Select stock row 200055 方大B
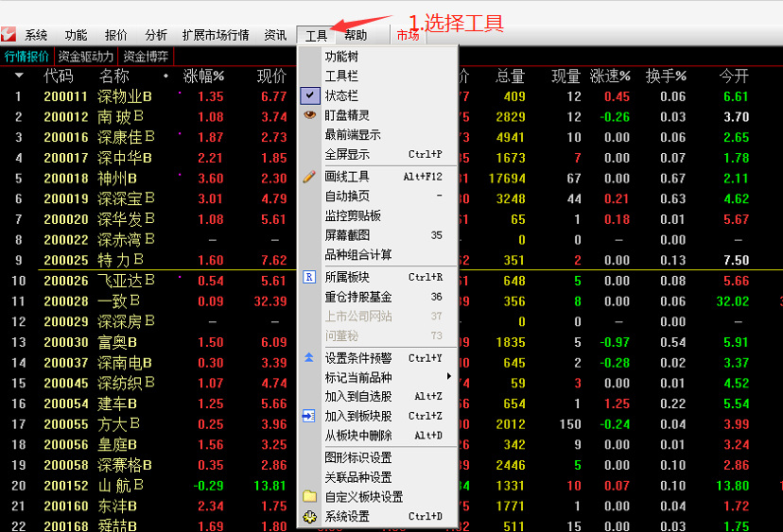Image resolution: width=783 pixels, height=532 pixels. pyautogui.click(x=391, y=423)
